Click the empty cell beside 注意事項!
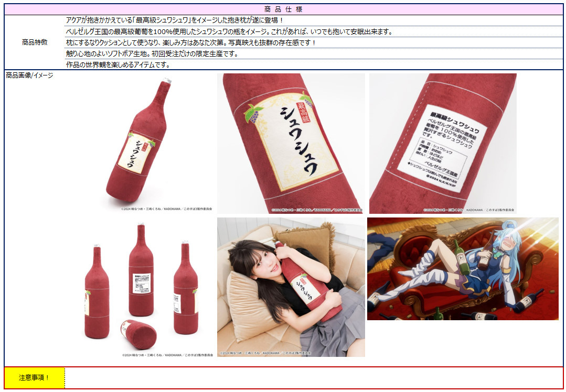The height and width of the screenshot is (392, 566). coord(314,378)
